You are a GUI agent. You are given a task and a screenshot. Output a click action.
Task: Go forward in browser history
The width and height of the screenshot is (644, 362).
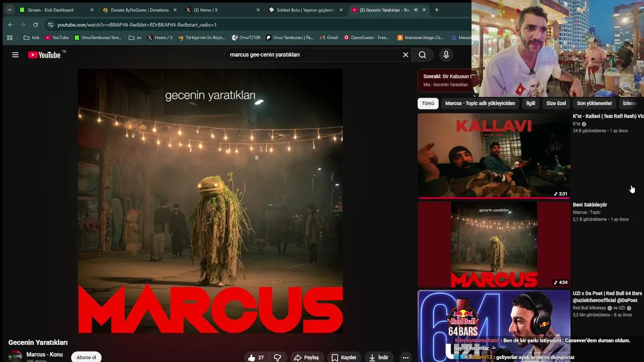click(23, 25)
